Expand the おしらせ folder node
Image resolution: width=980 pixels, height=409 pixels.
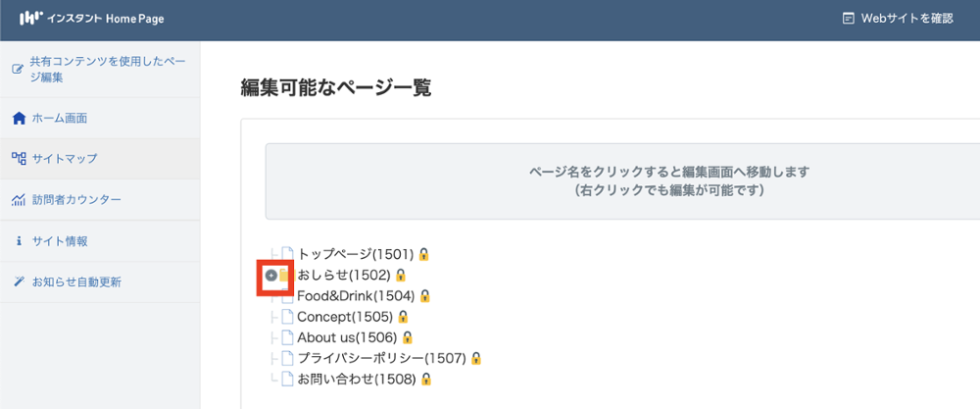[x=271, y=275]
